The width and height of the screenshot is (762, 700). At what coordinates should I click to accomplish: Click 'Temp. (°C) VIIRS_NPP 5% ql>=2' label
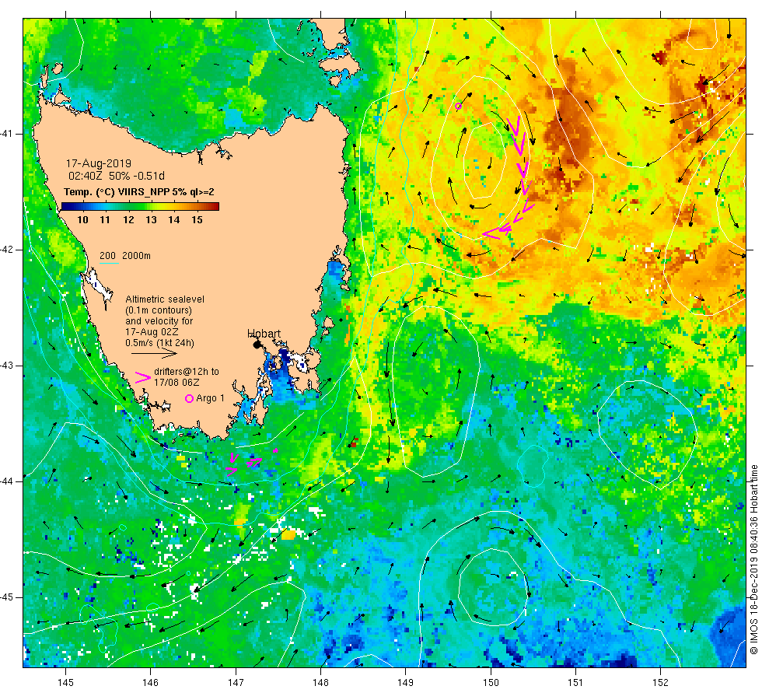coord(139,192)
